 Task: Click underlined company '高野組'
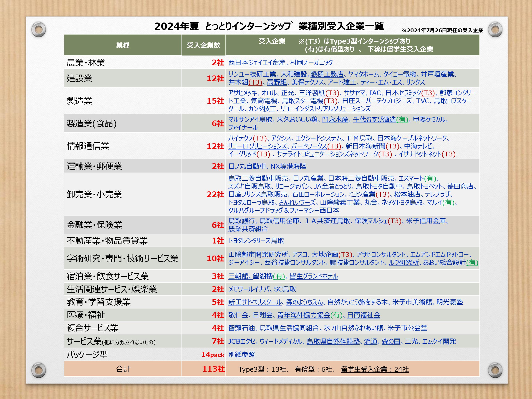277,82
